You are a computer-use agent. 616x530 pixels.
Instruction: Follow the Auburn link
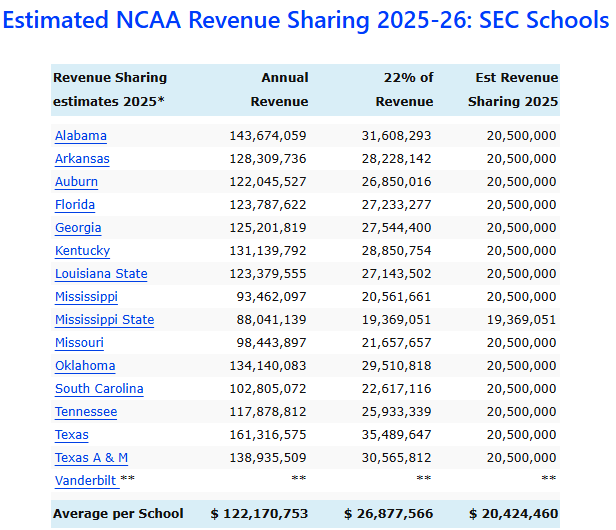click(x=76, y=182)
